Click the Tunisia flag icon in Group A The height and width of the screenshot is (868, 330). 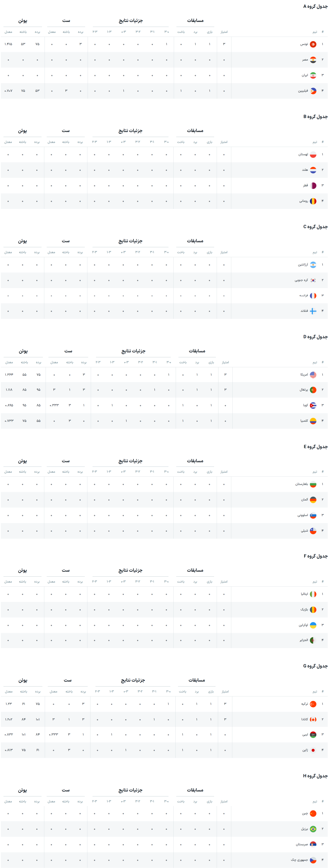pyautogui.click(x=313, y=44)
